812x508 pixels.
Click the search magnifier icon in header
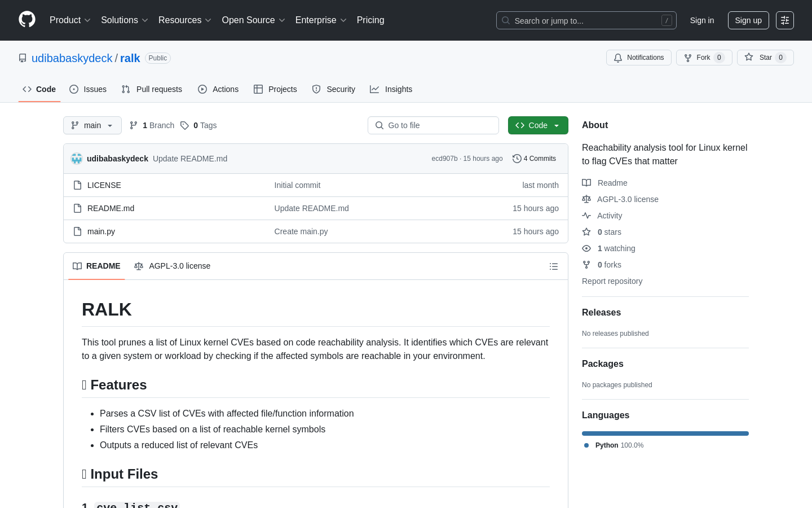coord(506,20)
